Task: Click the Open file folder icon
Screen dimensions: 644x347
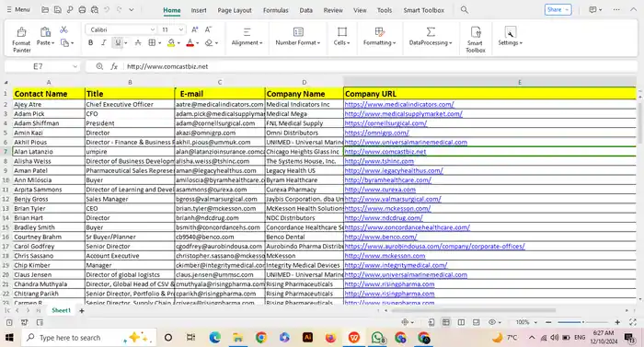Action: click(45, 10)
